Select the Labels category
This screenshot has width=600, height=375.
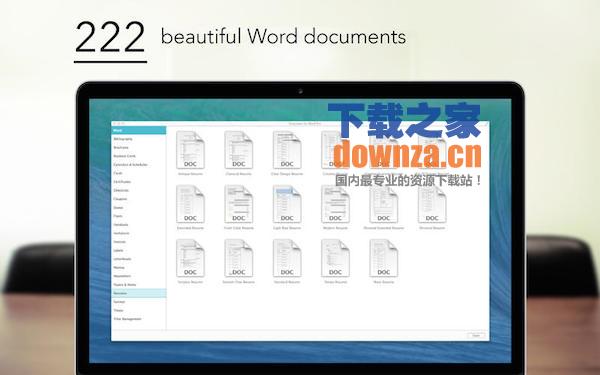click(118, 250)
